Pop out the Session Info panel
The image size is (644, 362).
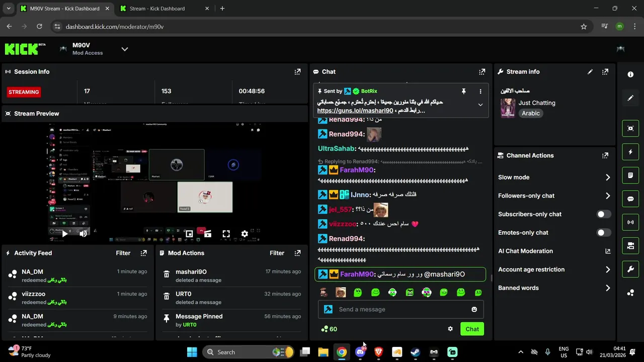tap(297, 72)
